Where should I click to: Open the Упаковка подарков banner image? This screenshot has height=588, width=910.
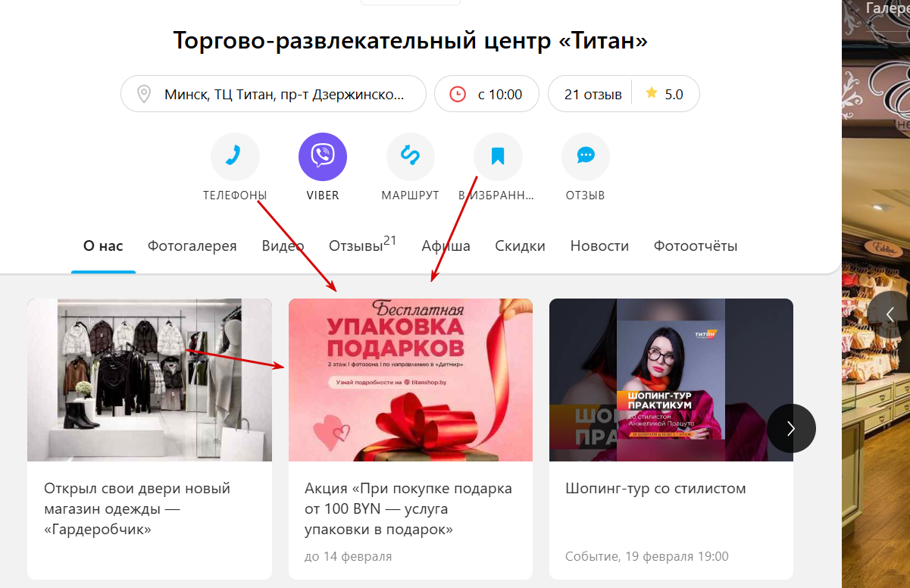[x=411, y=380]
